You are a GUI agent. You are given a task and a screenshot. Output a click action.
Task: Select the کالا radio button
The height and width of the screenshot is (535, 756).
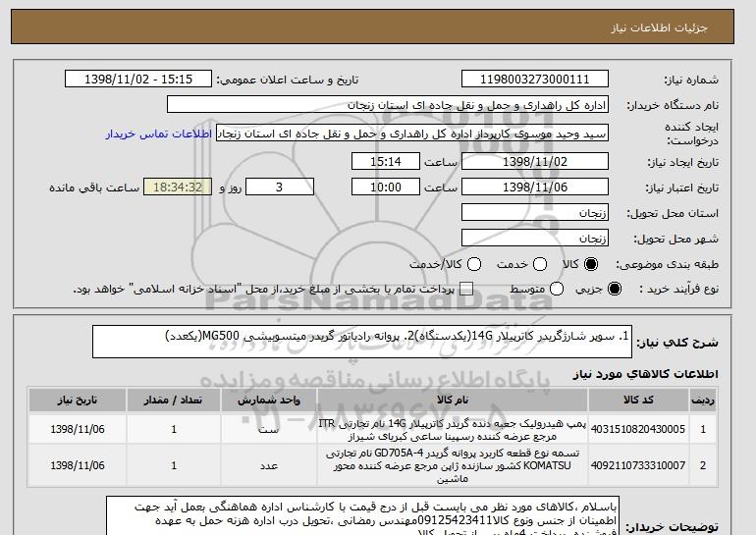point(591,264)
